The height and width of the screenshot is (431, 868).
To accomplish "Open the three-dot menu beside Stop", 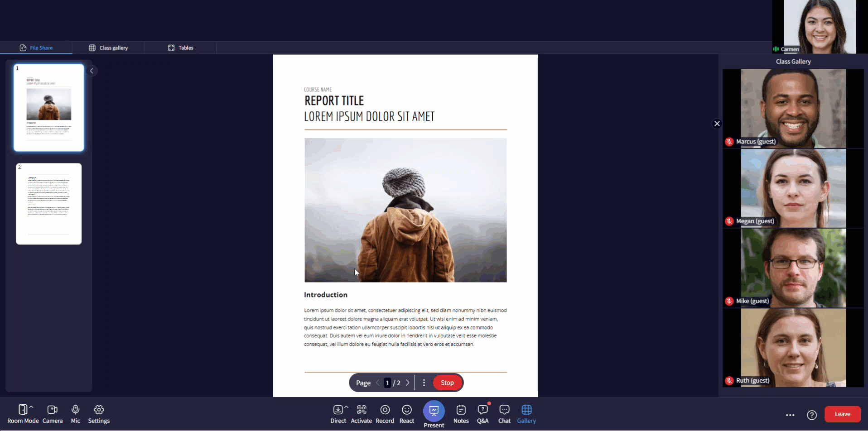I will (424, 383).
